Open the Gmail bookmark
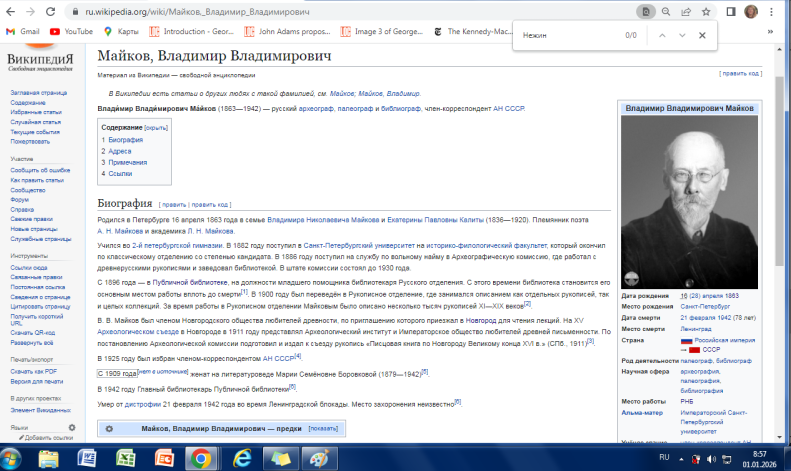This screenshot has height=471, width=791. point(22,31)
